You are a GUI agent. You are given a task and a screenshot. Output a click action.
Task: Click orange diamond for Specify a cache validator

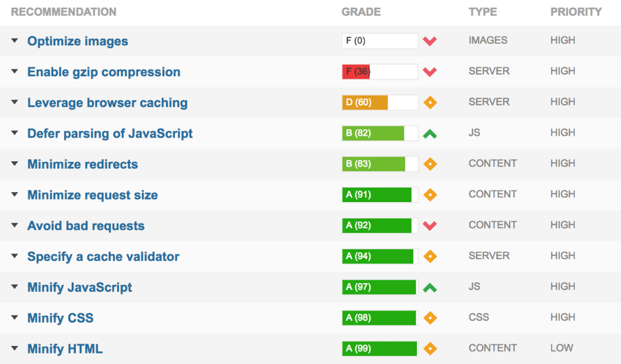[x=430, y=256]
